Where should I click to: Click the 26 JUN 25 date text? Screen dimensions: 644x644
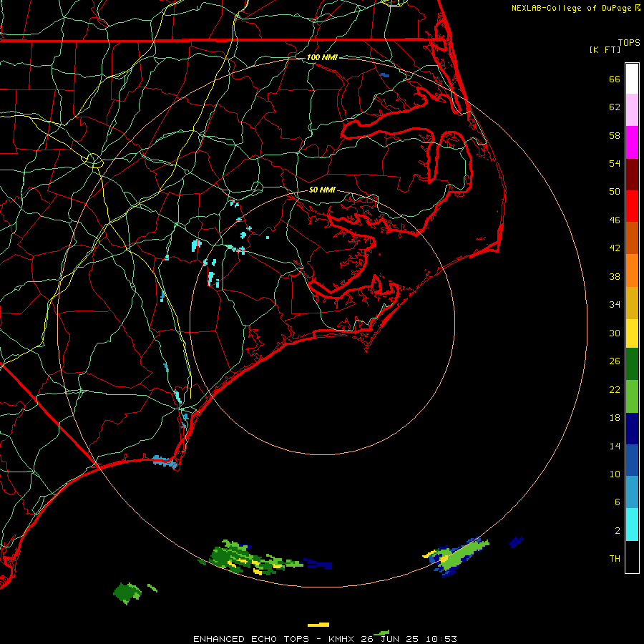pyautogui.click(x=389, y=639)
